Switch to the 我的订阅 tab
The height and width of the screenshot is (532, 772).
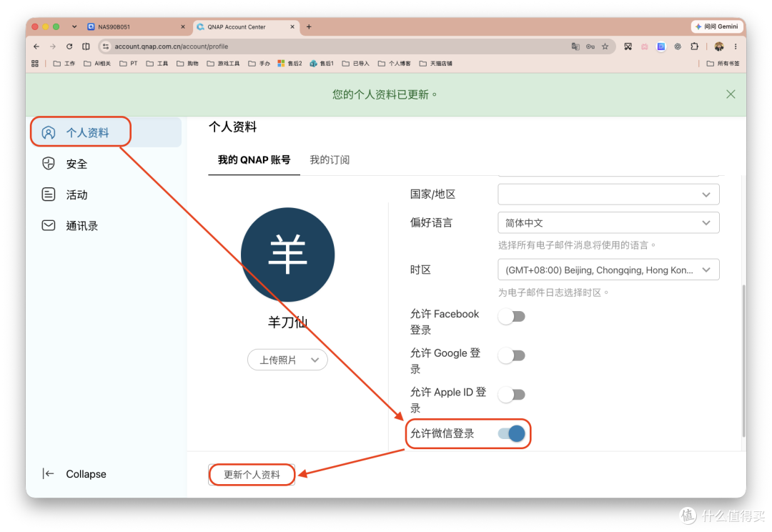click(330, 159)
